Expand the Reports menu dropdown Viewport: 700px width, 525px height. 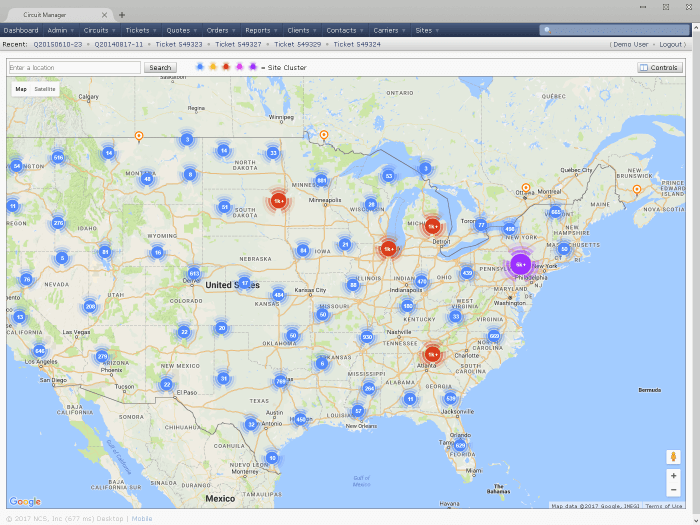pos(260,31)
